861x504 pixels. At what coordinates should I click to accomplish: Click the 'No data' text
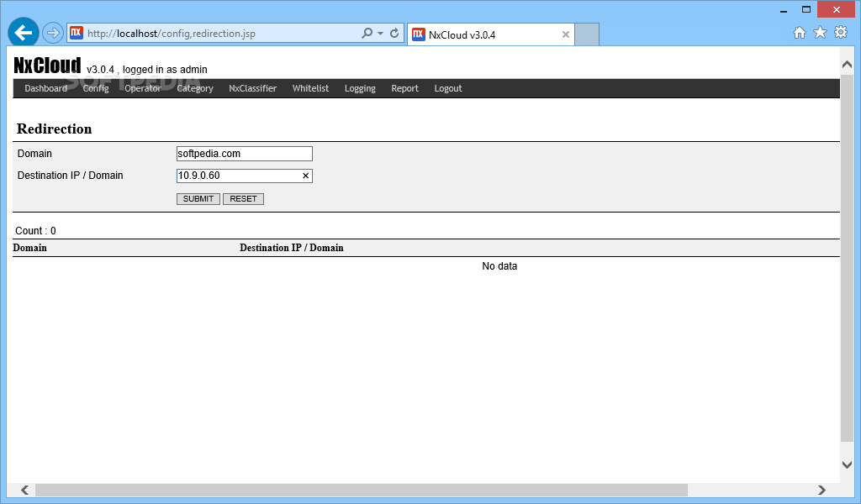pyautogui.click(x=499, y=266)
